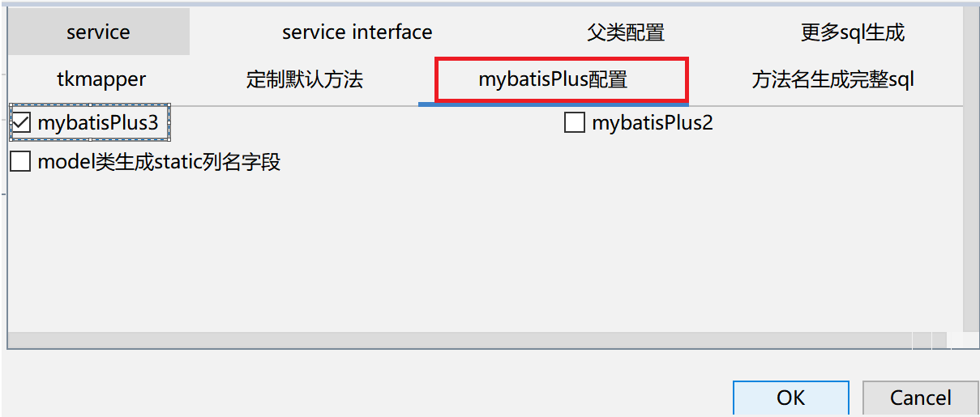Open the service interface tab

(x=357, y=32)
